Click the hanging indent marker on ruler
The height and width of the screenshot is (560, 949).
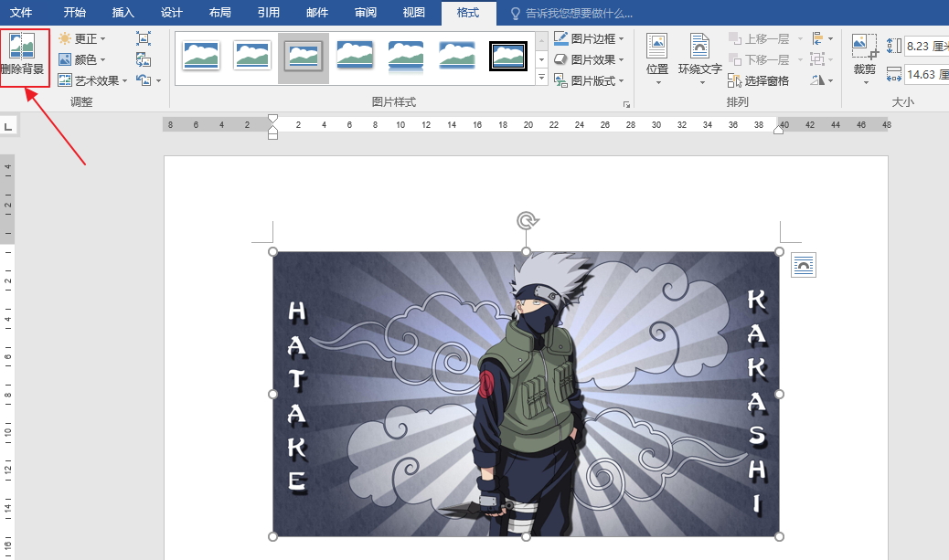[273, 130]
